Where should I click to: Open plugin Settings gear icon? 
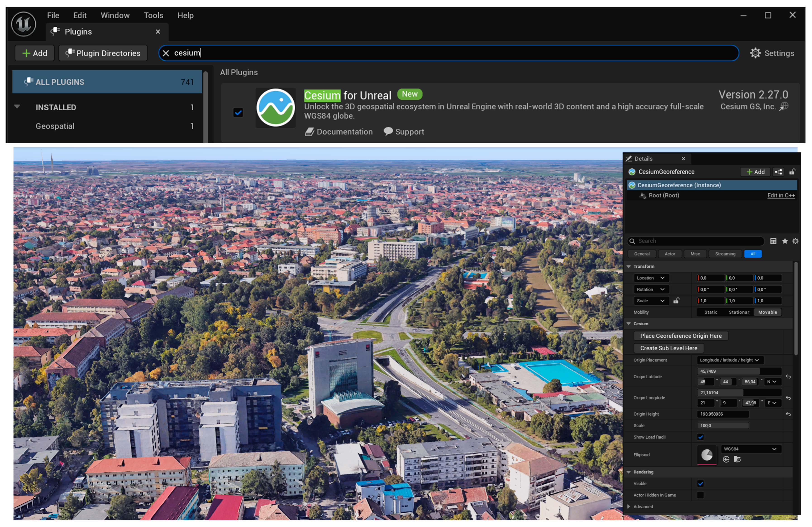pyautogui.click(x=755, y=53)
